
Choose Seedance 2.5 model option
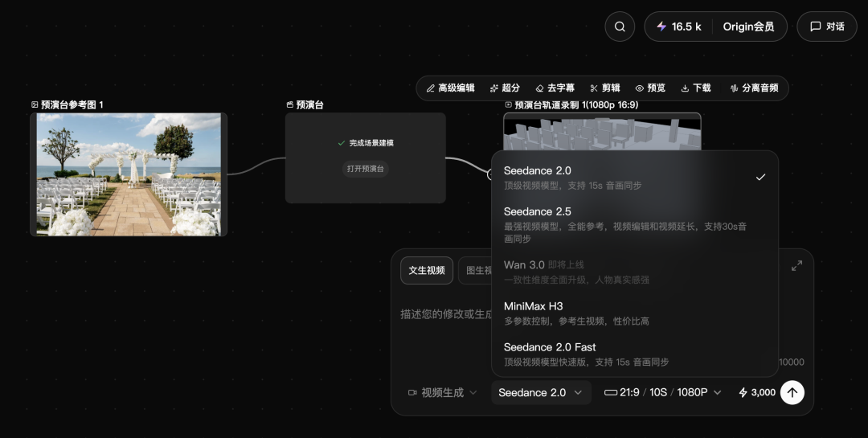tap(635, 225)
